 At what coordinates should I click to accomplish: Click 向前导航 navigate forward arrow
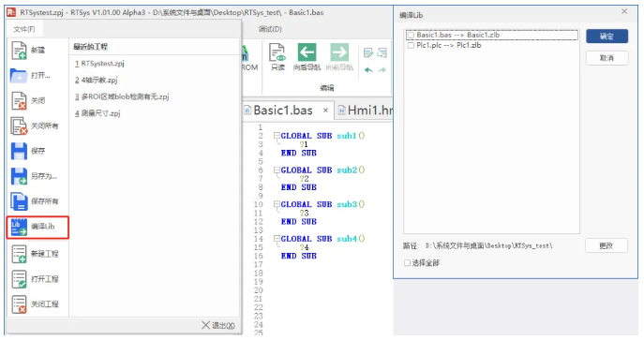click(339, 52)
